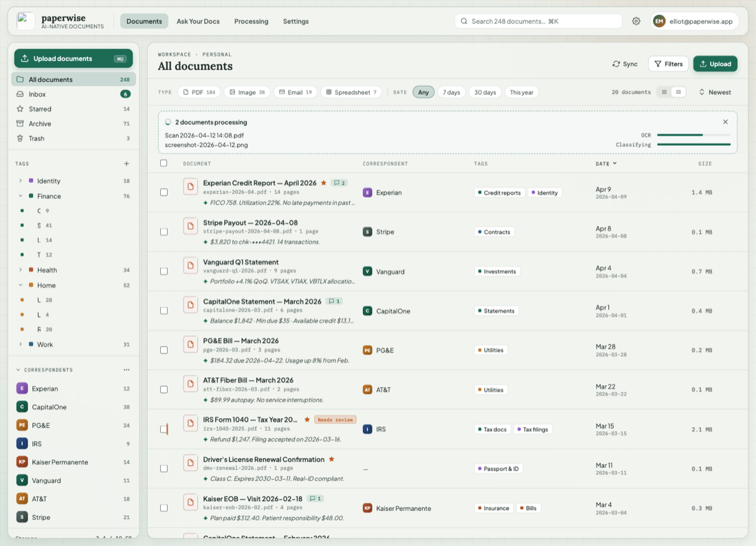Image resolution: width=756 pixels, height=546 pixels.
Task: Open the settings gear icon in header
Action: pos(636,21)
